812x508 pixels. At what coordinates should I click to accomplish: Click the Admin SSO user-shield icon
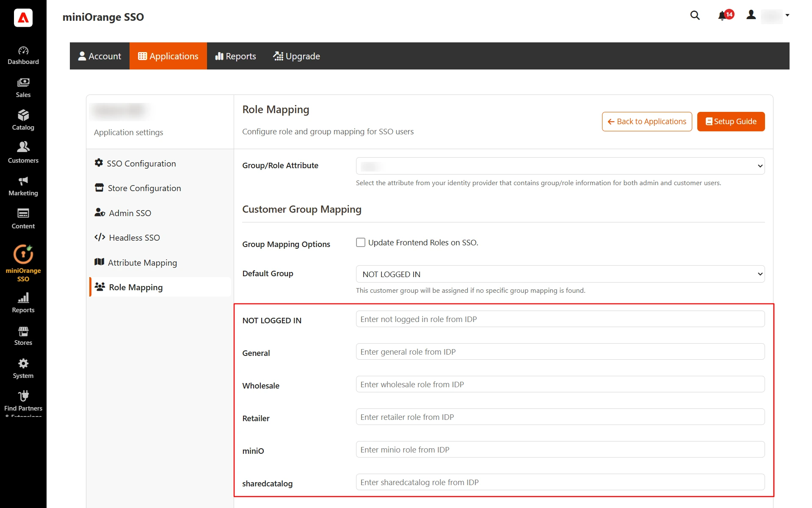(99, 212)
